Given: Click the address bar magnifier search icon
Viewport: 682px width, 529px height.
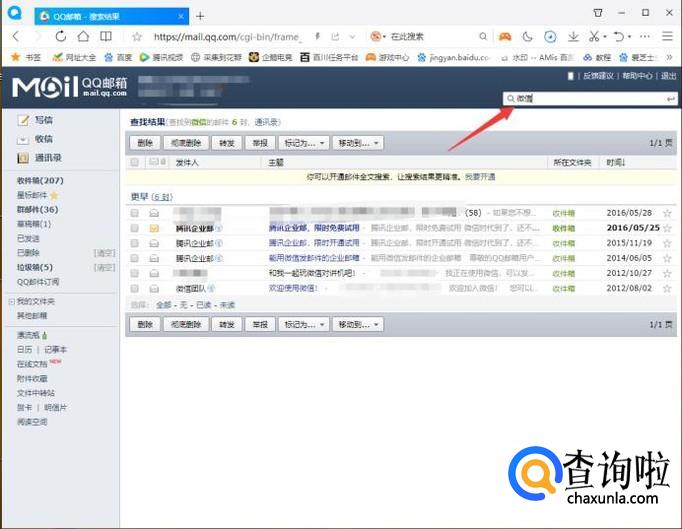Looking at the screenshot, I should 483,37.
